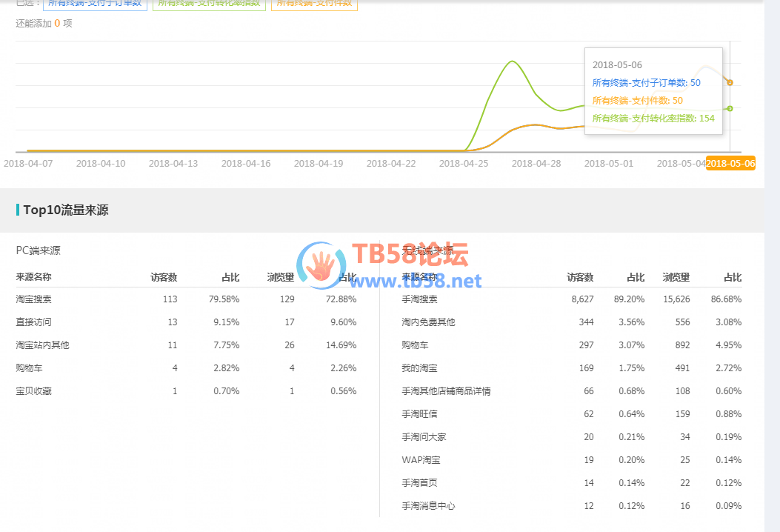The width and height of the screenshot is (780, 532).
Task: Open 我的淘宝 in the wireless source list
Action: pyautogui.click(x=419, y=368)
